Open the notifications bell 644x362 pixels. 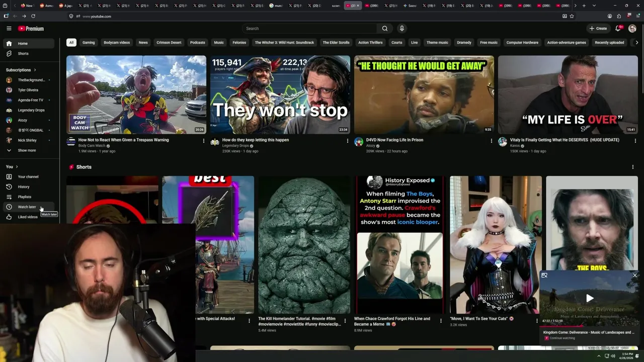point(618,29)
